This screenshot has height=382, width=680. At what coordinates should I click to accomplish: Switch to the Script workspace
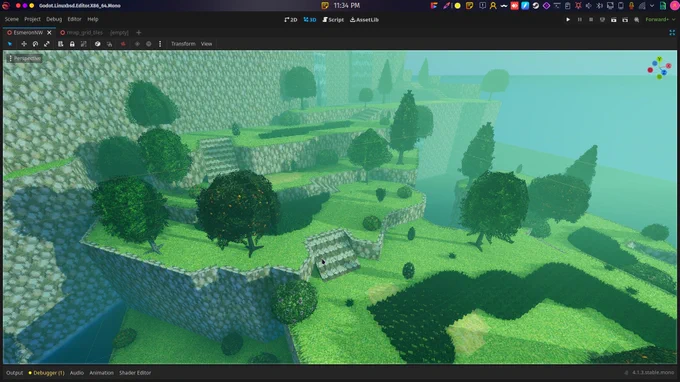(x=333, y=20)
